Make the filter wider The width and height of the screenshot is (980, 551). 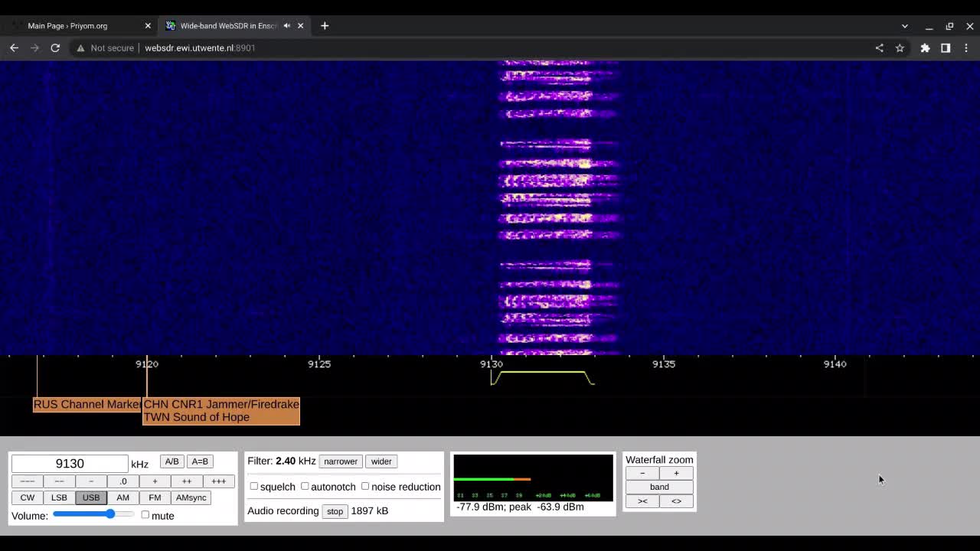tap(381, 461)
